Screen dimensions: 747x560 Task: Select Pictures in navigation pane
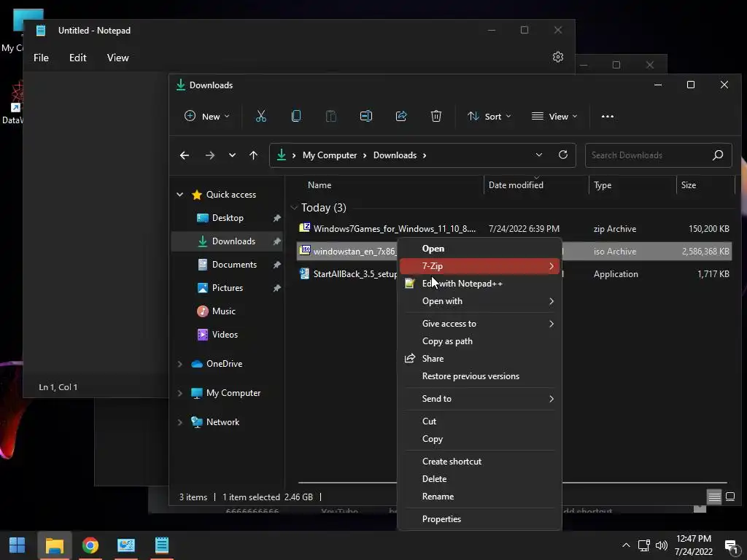(x=228, y=287)
